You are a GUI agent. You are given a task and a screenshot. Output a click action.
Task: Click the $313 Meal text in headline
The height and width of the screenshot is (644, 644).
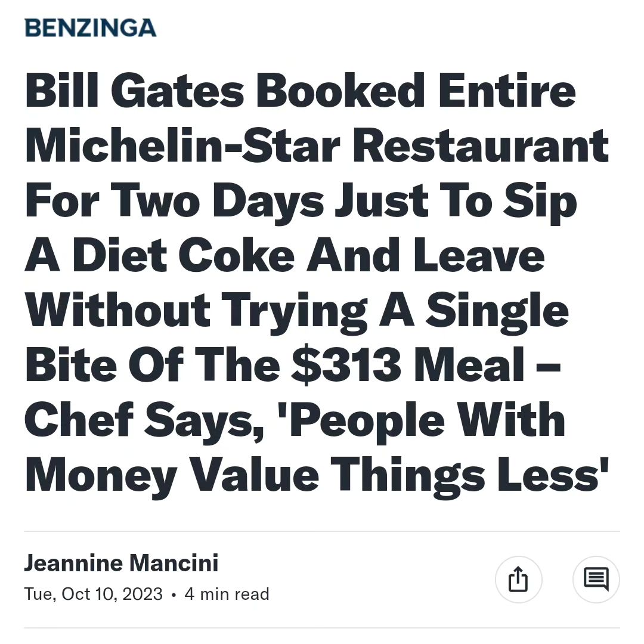[407, 365]
